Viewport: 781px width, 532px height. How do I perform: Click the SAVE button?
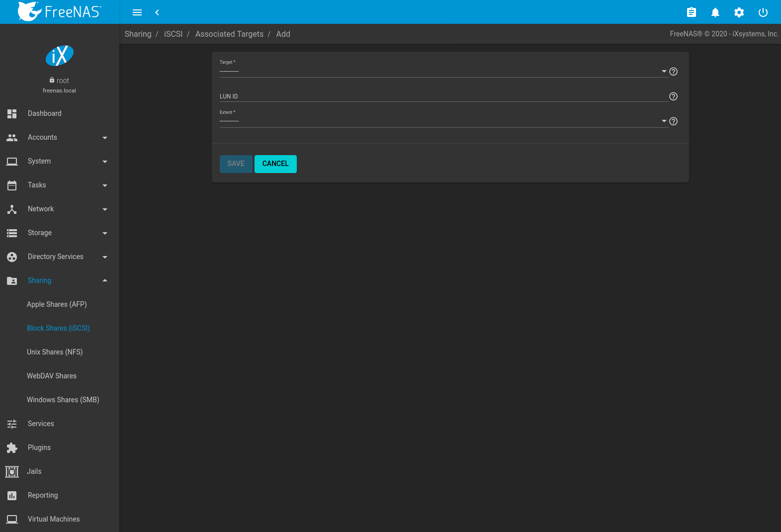pyautogui.click(x=236, y=164)
